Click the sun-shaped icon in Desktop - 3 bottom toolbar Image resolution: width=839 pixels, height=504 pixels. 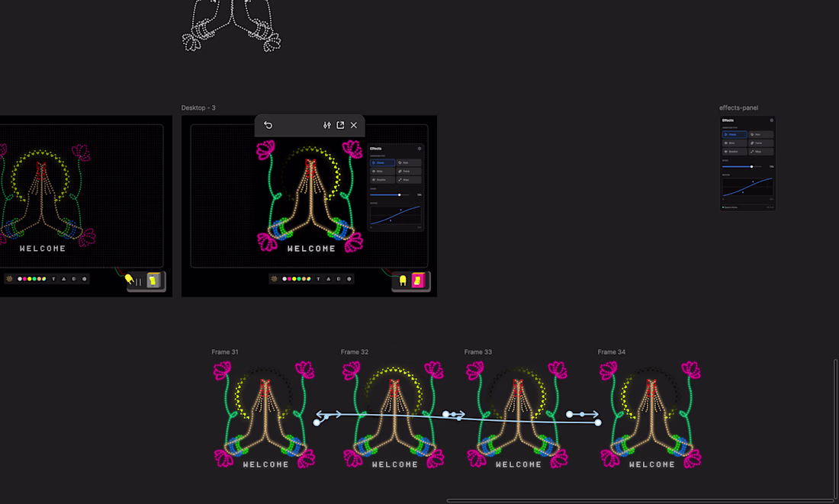pos(274,279)
